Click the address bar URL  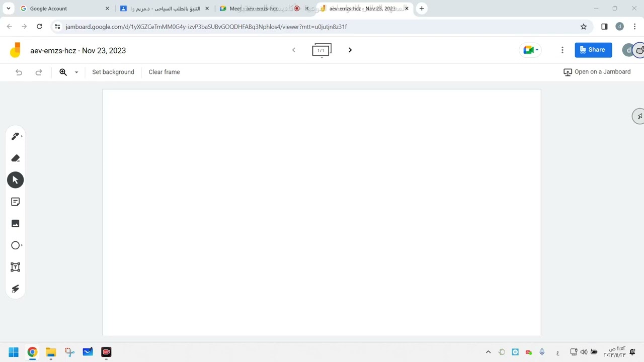206,27
